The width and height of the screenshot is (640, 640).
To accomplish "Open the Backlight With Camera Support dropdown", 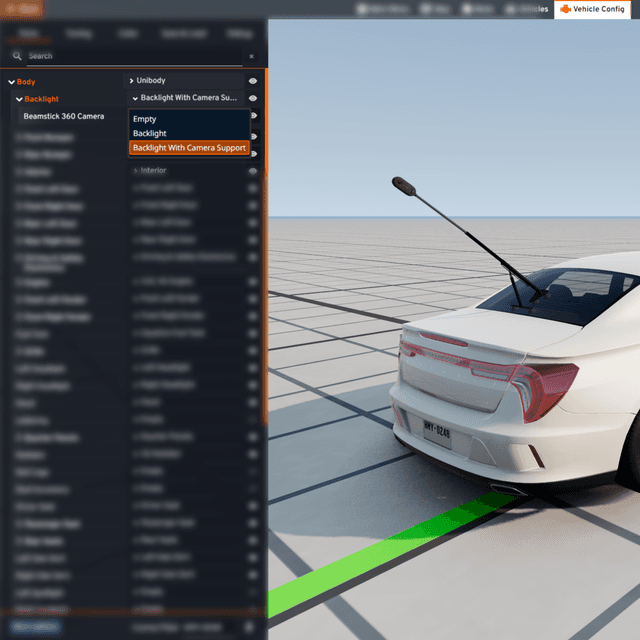I will tap(187, 98).
